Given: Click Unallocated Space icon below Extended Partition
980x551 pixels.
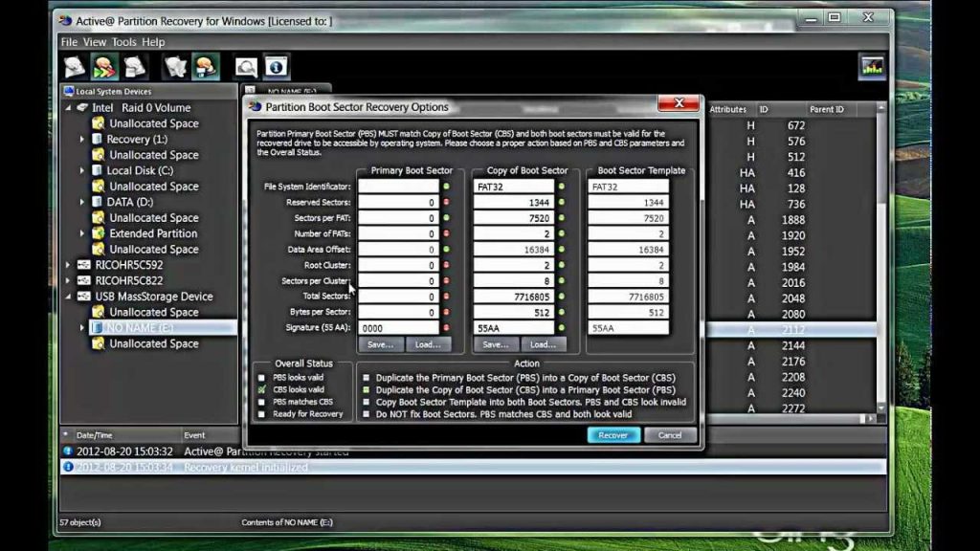Looking at the screenshot, I should point(99,249).
